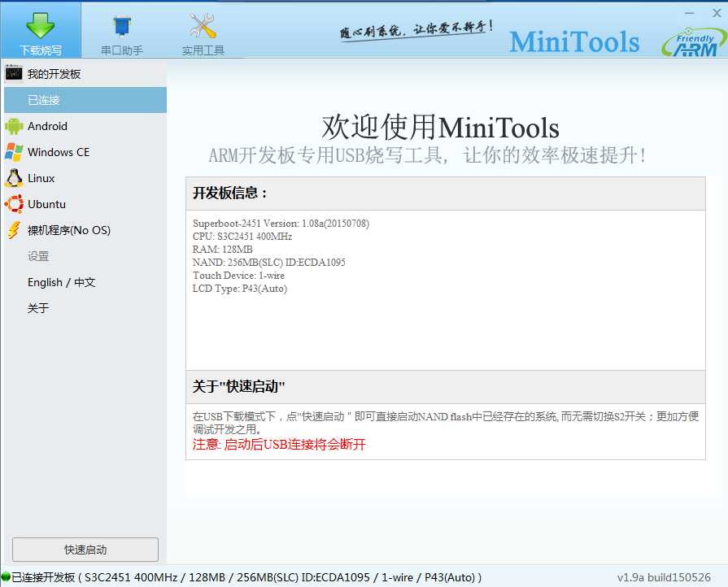Viewport: 728px width, 587px height.
Task: Open the Ubuntu section
Action: 85,204
